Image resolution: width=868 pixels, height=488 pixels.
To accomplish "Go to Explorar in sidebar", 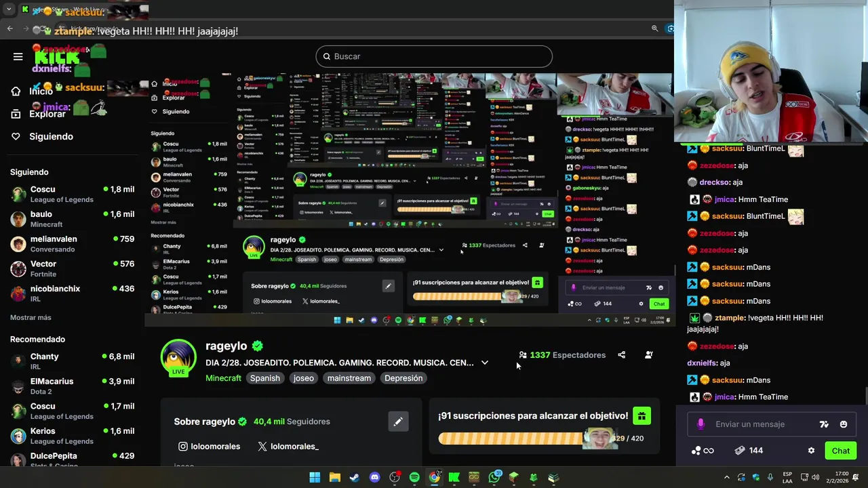I will (x=39, y=114).
